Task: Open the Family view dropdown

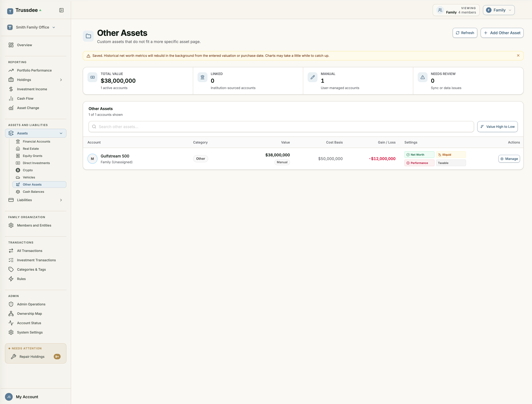Action: pyautogui.click(x=499, y=10)
